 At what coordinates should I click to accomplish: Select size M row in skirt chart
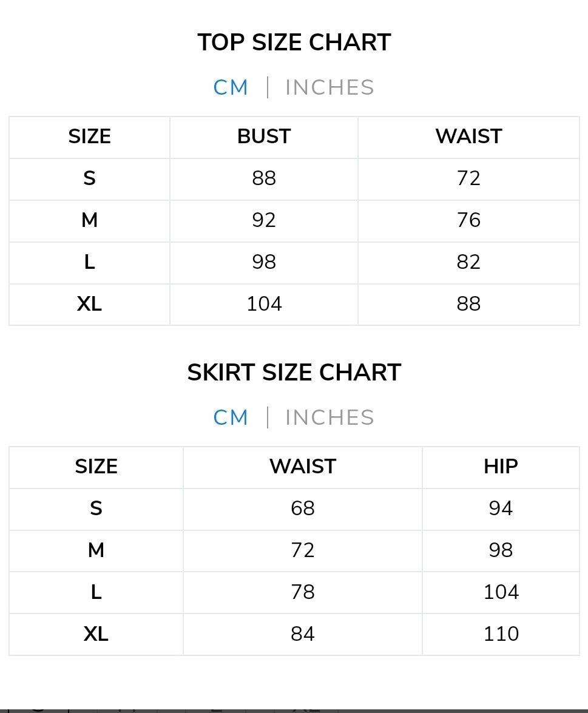(96, 550)
